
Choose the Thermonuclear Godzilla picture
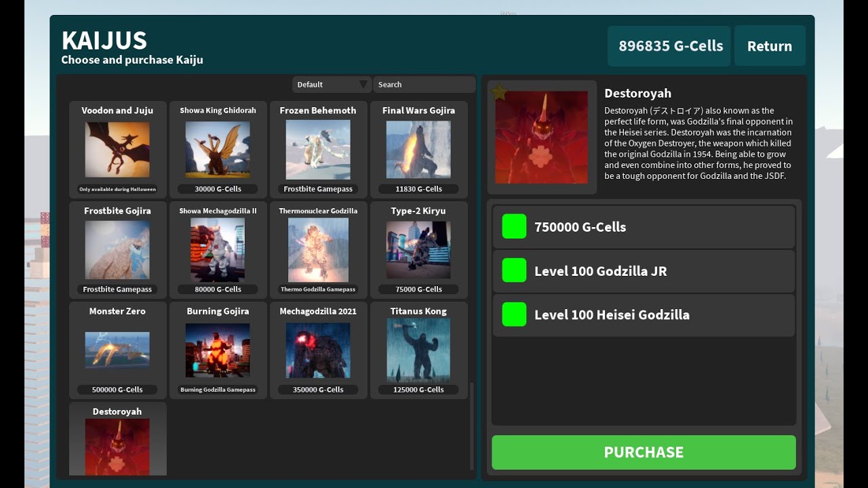pyautogui.click(x=318, y=249)
